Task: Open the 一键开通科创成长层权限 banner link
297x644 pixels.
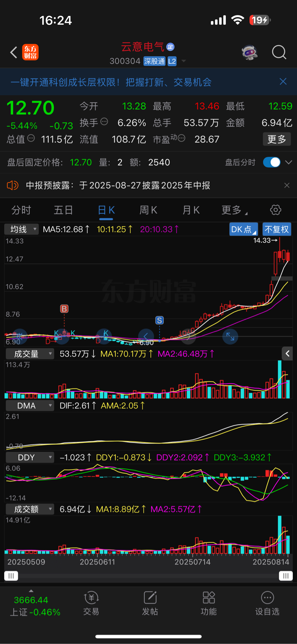Action: point(111,82)
